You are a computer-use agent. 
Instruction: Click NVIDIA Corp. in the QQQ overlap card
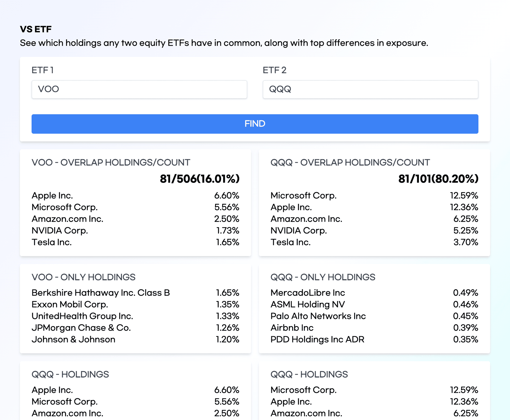tap(299, 230)
